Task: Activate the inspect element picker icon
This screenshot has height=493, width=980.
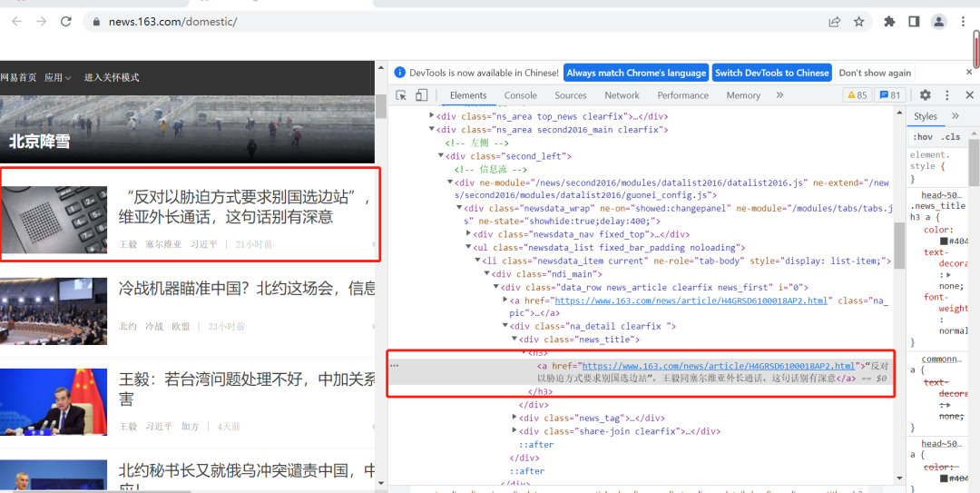Action: tap(401, 95)
